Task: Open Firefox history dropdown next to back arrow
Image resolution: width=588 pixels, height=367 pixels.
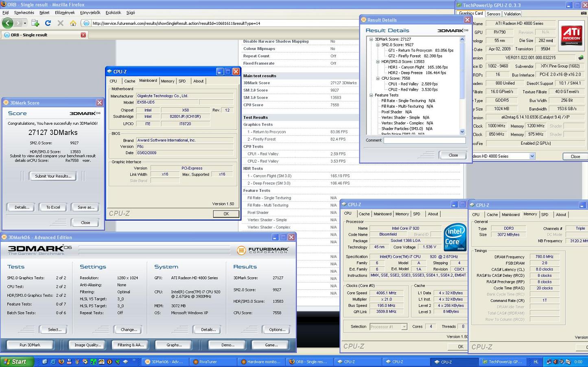Action: 25,23
